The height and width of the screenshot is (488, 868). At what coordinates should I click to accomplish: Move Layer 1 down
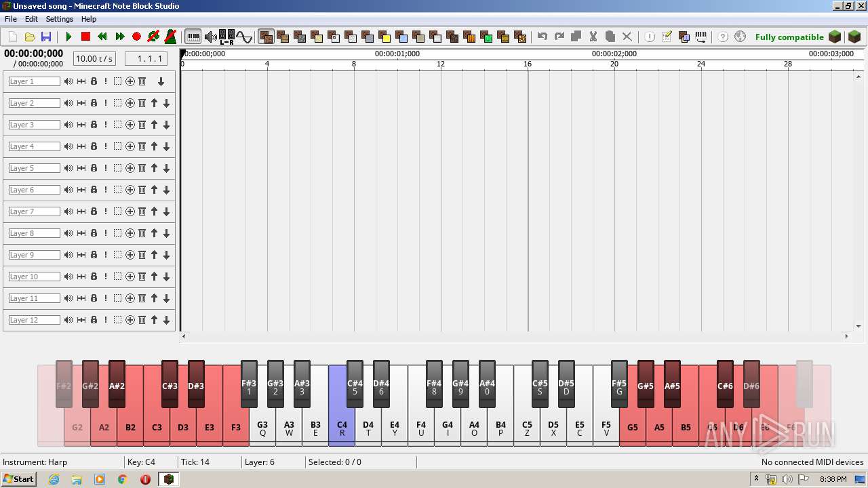(x=161, y=81)
